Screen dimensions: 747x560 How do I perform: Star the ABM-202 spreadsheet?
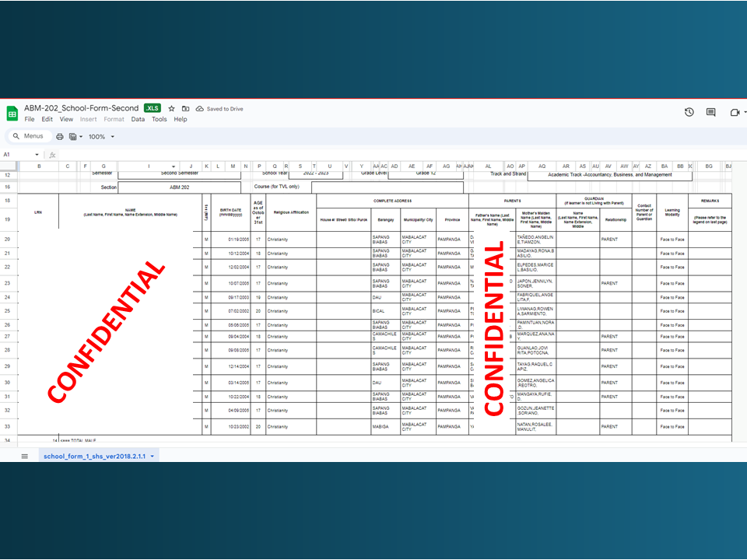tap(171, 109)
